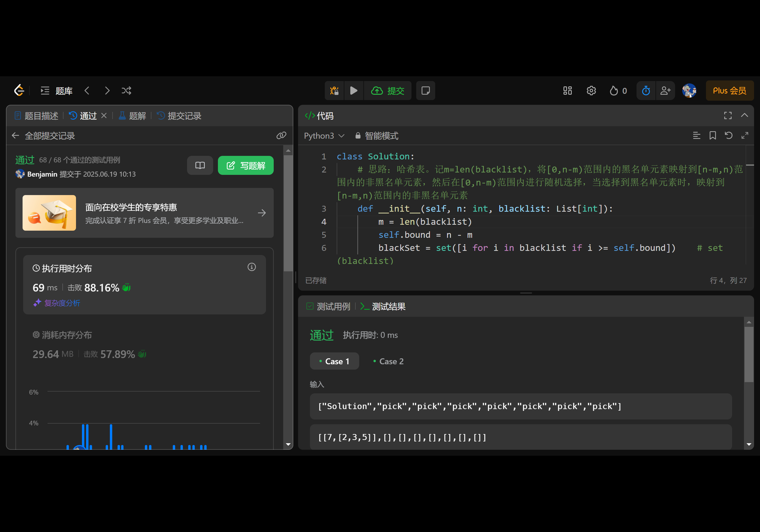Expand the student discount banner arrow

click(262, 213)
